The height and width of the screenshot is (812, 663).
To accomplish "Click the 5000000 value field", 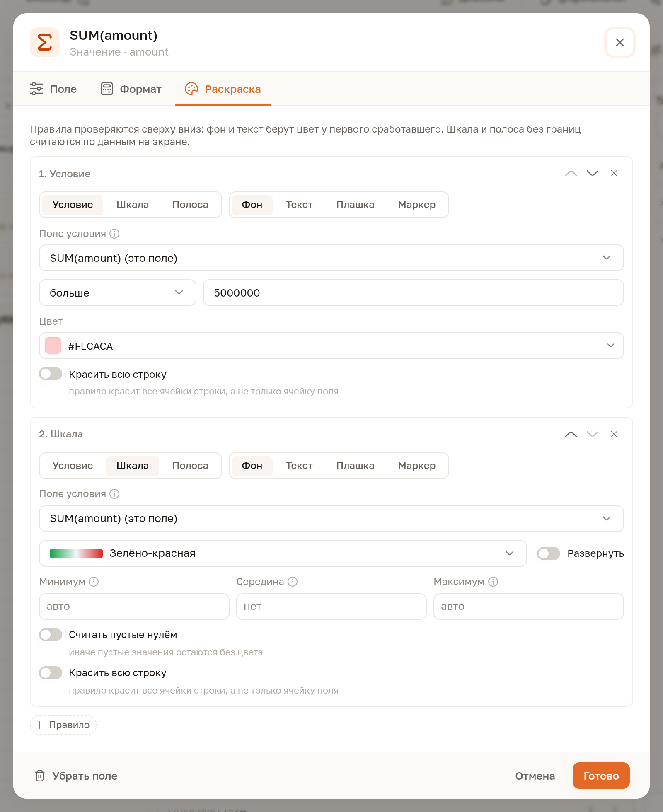I will 414,292.
